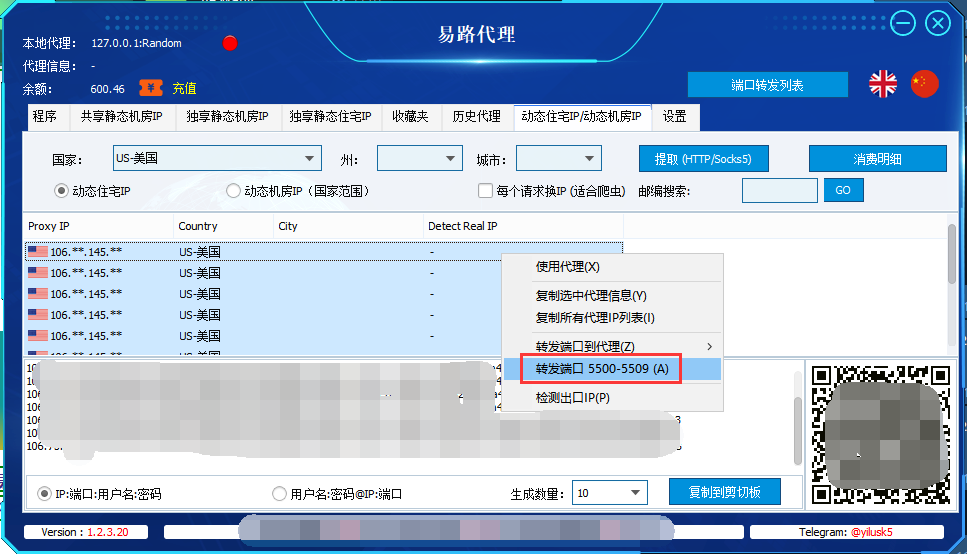Click the QR code image
The height and width of the screenshot is (554, 967).
(x=877, y=434)
